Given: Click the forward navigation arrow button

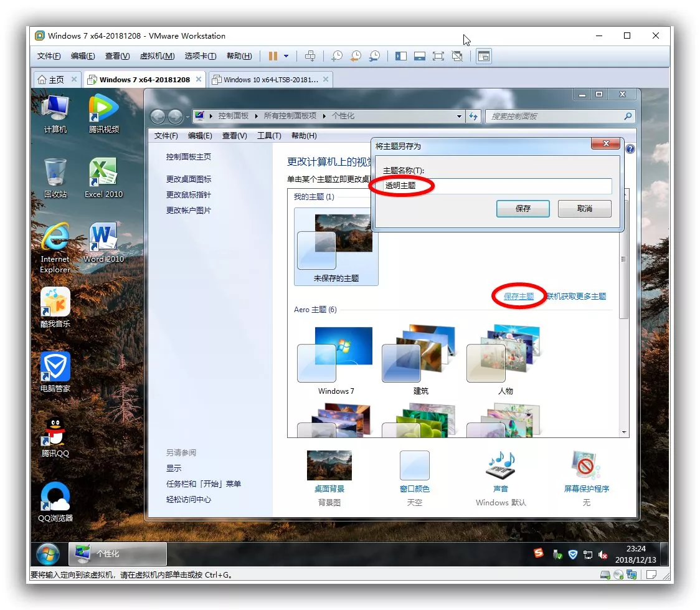Looking at the screenshot, I should 175,117.
